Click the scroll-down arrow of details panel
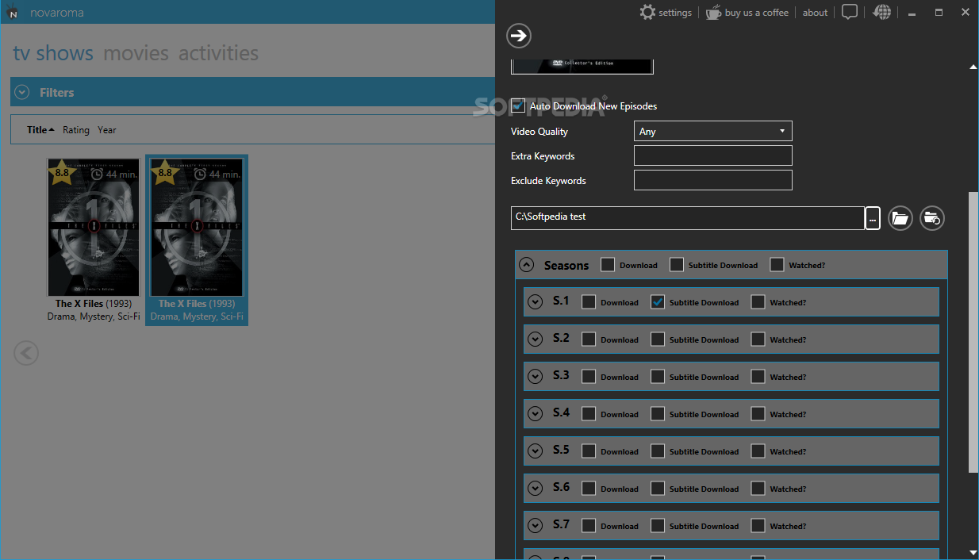979x560 pixels. coord(973,552)
